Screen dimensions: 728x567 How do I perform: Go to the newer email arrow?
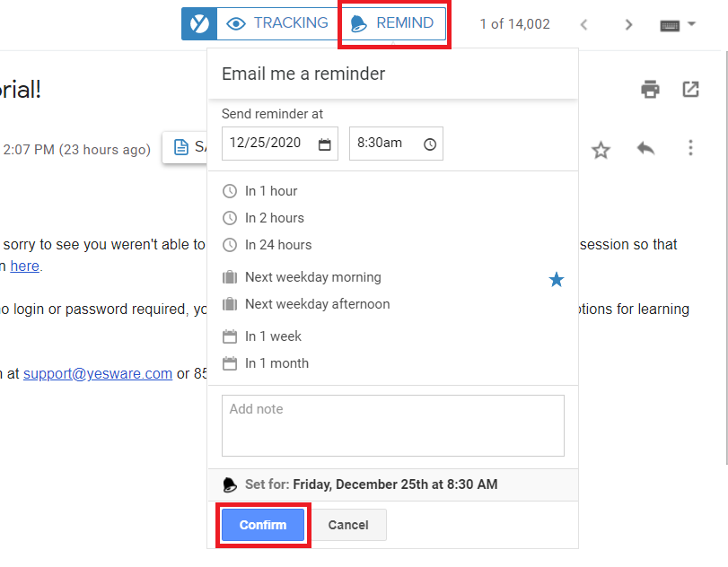pyautogui.click(x=584, y=25)
